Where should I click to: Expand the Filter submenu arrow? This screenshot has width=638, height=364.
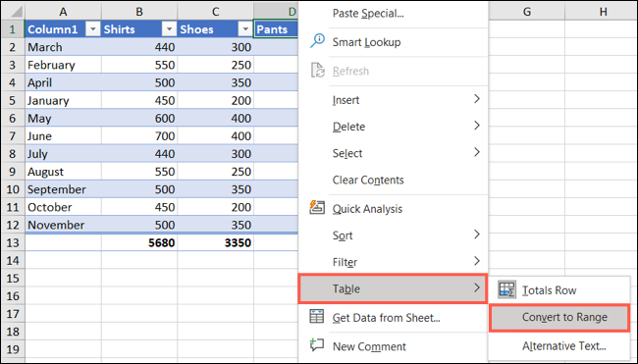click(x=477, y=261)
